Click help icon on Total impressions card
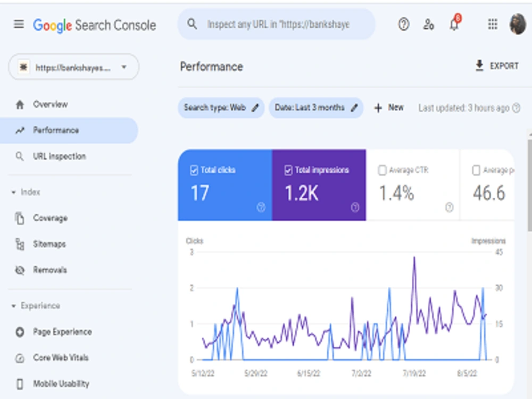This screenshot has height=399, width=532. pos(355,207)
